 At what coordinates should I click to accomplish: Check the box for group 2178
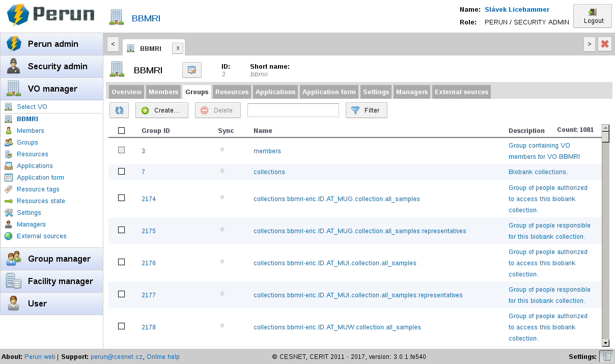click(121, 326)
